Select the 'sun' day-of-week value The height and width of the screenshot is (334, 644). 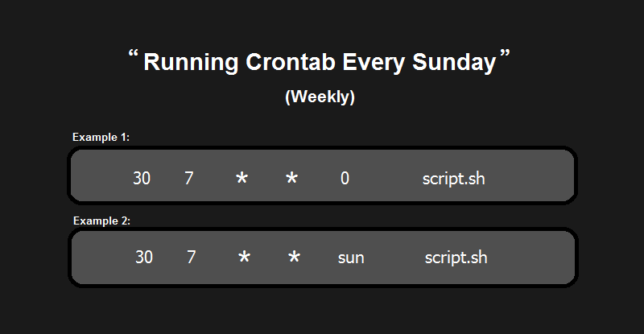[x=351, y=258]
